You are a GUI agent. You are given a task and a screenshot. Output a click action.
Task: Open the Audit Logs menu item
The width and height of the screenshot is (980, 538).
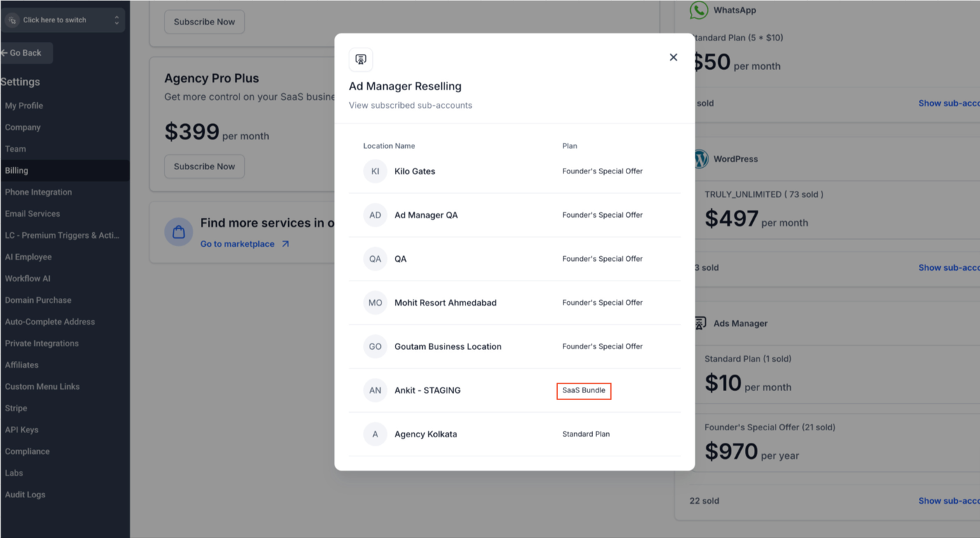click(25, 495)
